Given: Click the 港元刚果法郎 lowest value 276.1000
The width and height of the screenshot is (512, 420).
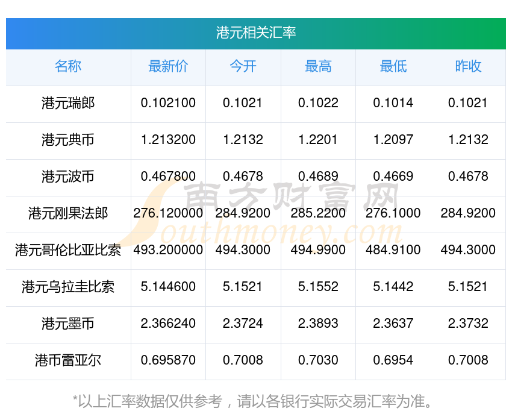Looking at the screenshot, I should [393, 213].
